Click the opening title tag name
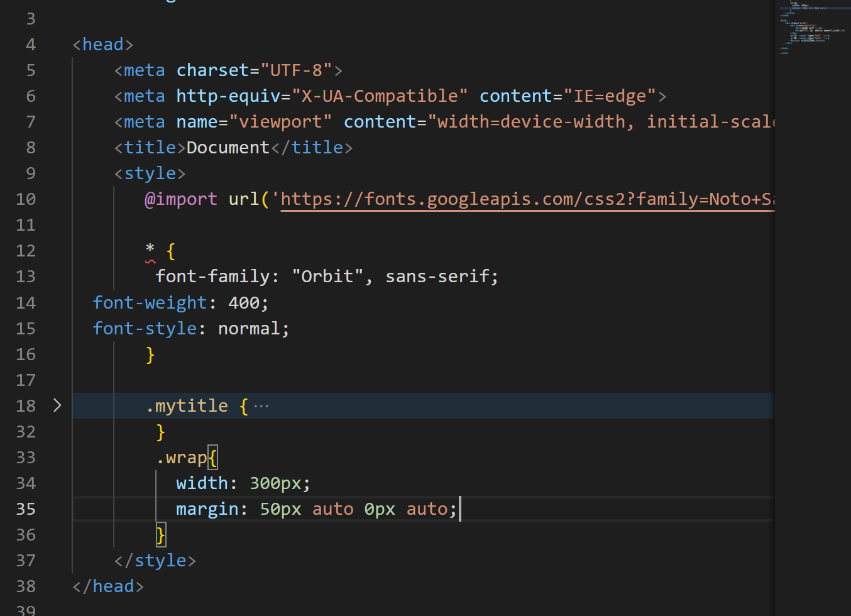 (x=150, y=148)
